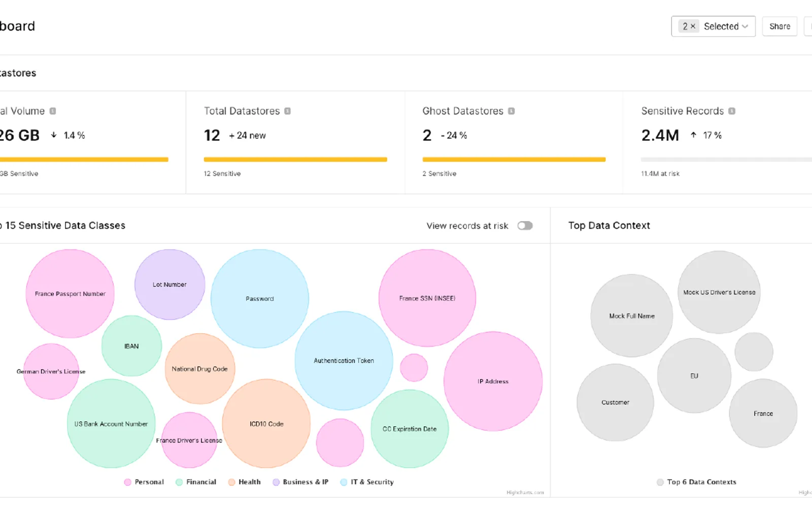Viewport: 812px width, 508px height.
Task: Select National Drug Code bubble
Action: (x=199, y=369)
